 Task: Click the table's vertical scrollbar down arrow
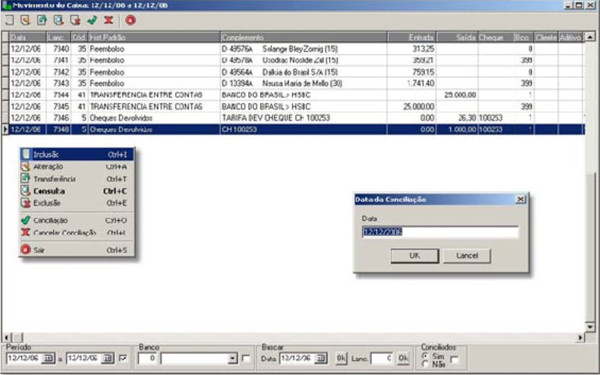pos(590,326)
